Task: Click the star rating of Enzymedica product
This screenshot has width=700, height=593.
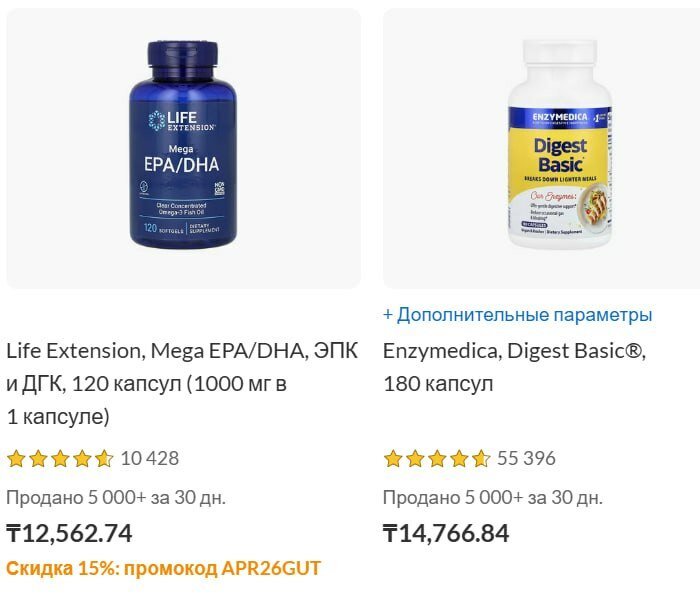Action: (x=437, y=459)
